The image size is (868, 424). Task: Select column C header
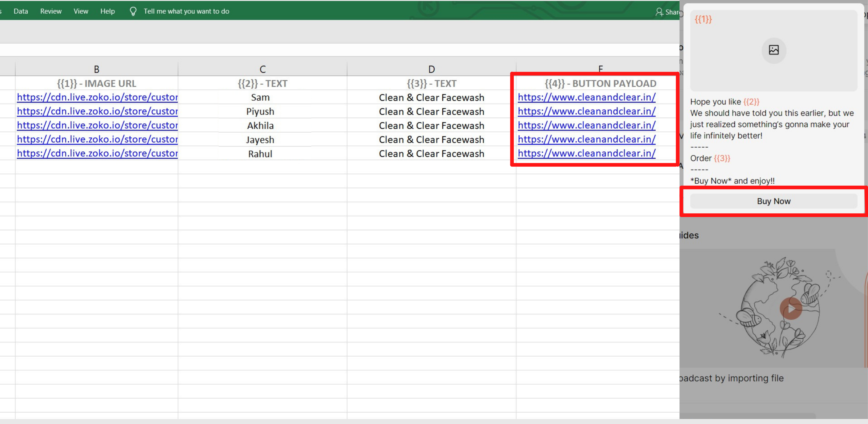click(262, 69)
